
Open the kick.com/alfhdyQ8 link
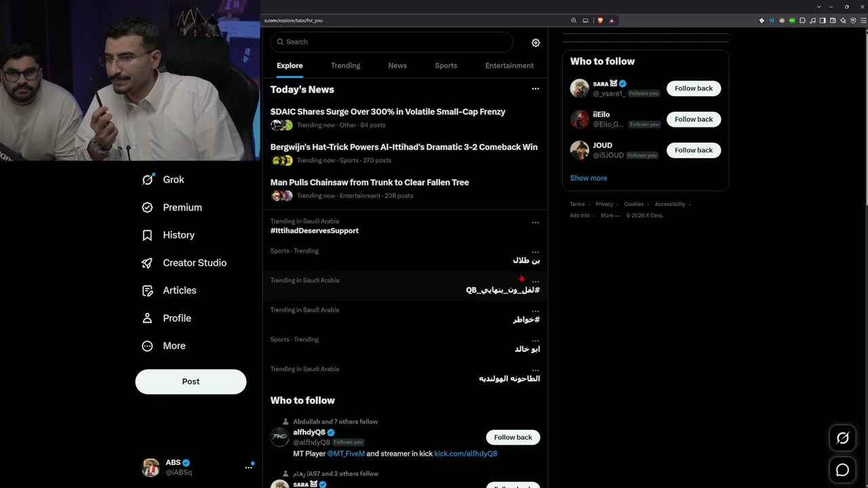(x=466, y=453)
